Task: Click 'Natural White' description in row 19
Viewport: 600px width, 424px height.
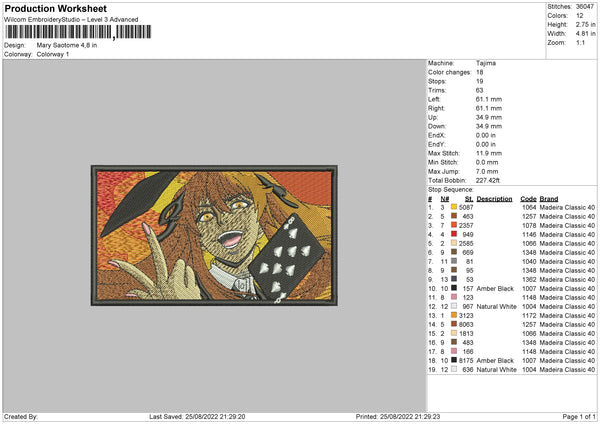Action: 497,369
